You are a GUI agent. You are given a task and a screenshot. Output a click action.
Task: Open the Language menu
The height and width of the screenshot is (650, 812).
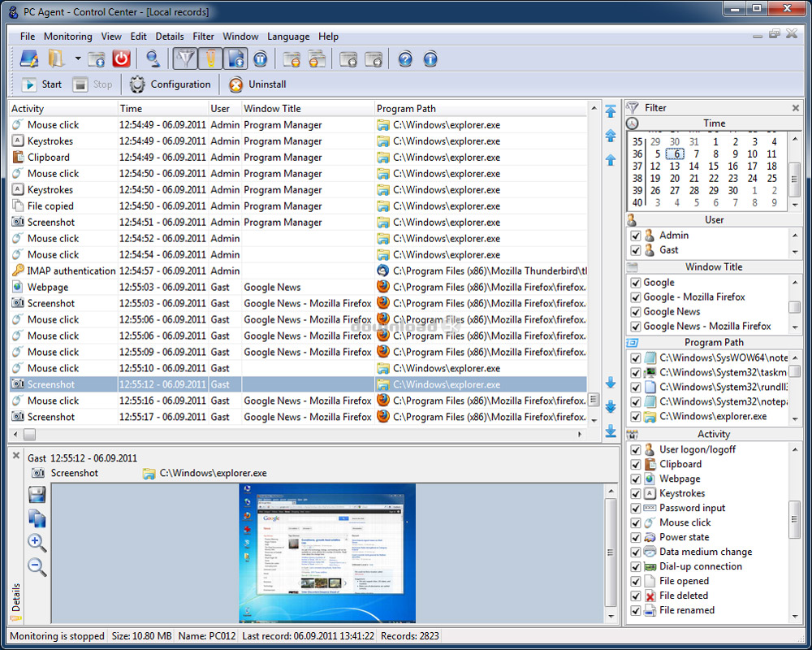click(x=288, y=37)
